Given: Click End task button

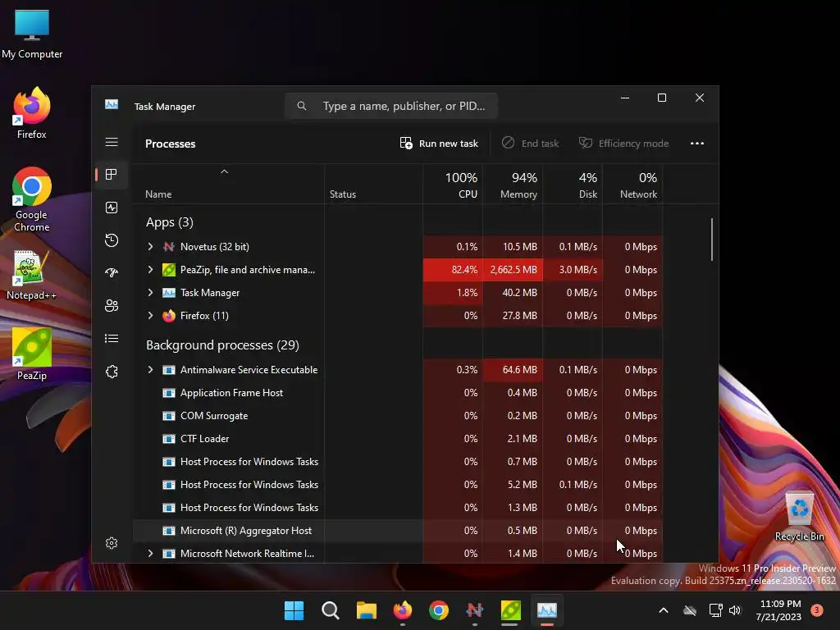Looking at the screenshot, I should tap(530, 143).
